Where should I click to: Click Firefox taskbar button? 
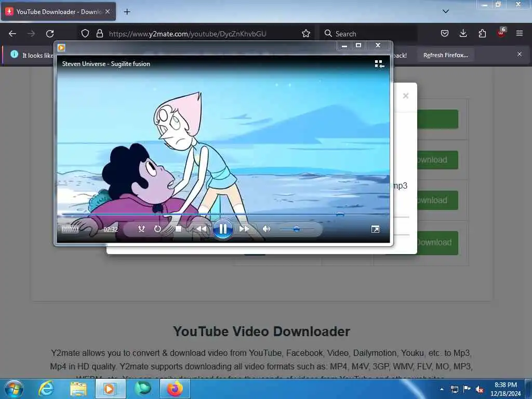click(x=175, y=389)
